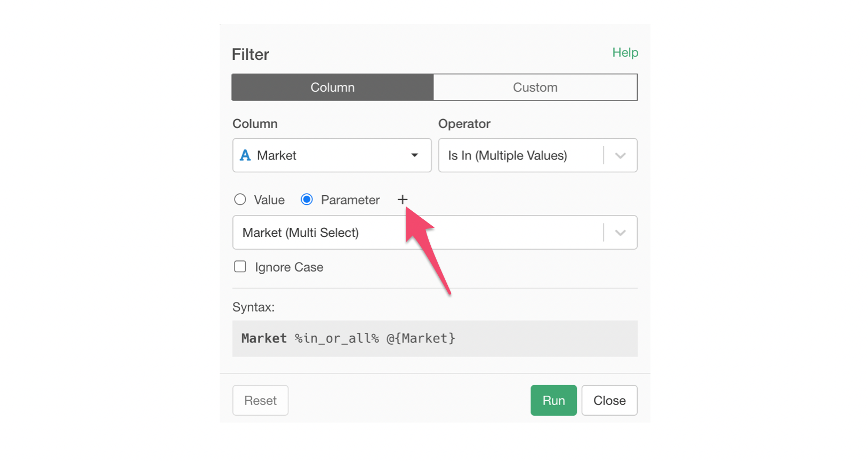Expand the Market (Multi Select) parameter dropdown

click(416, 233)
